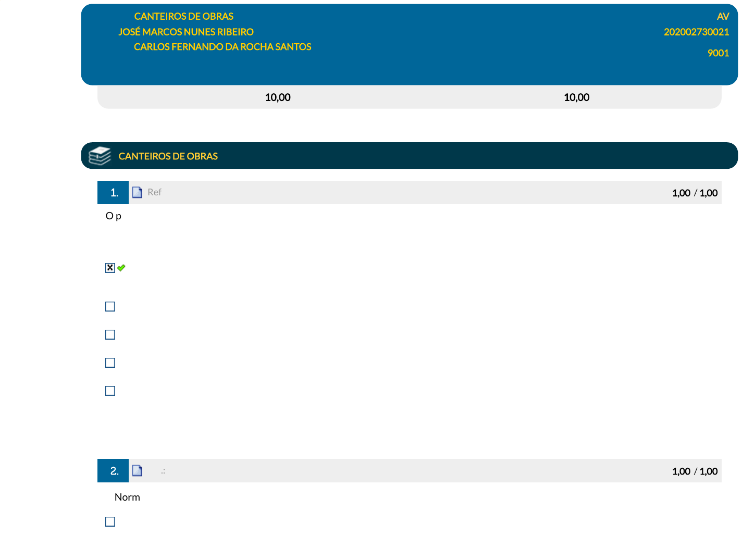This screenshot has width=742, height=560.
Task: Click Carlos Fernando da Rocha Santos name
Action: pos(222,47)
